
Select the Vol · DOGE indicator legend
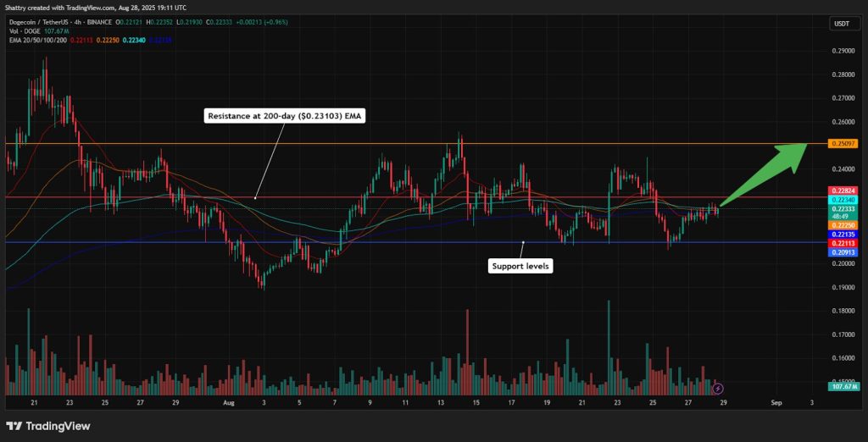click(x=27, y=30)
